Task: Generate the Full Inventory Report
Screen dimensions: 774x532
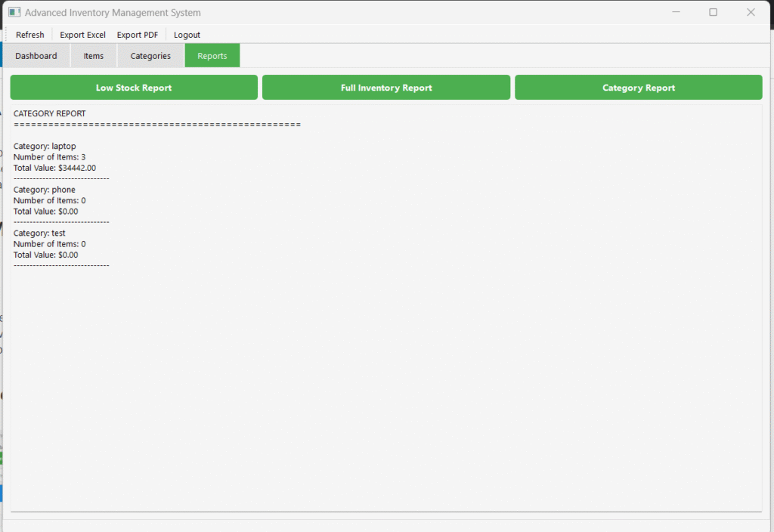Action: click(x=386, y=88)
